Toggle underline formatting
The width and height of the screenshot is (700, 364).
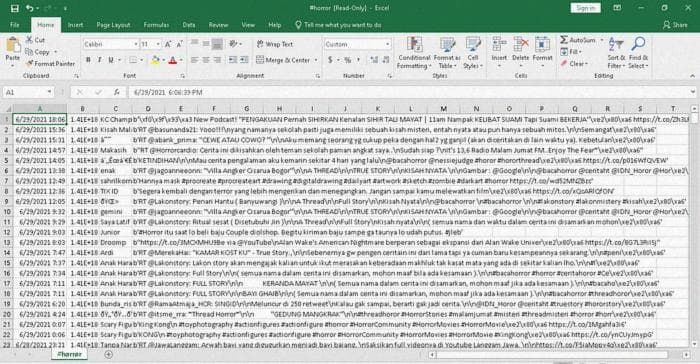coord(111,60)
